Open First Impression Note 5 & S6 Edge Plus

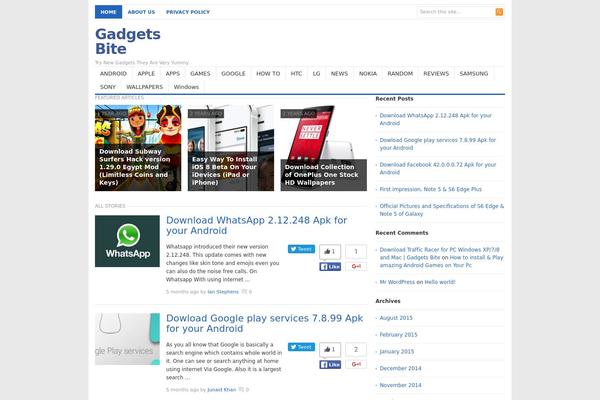point(430,189)
